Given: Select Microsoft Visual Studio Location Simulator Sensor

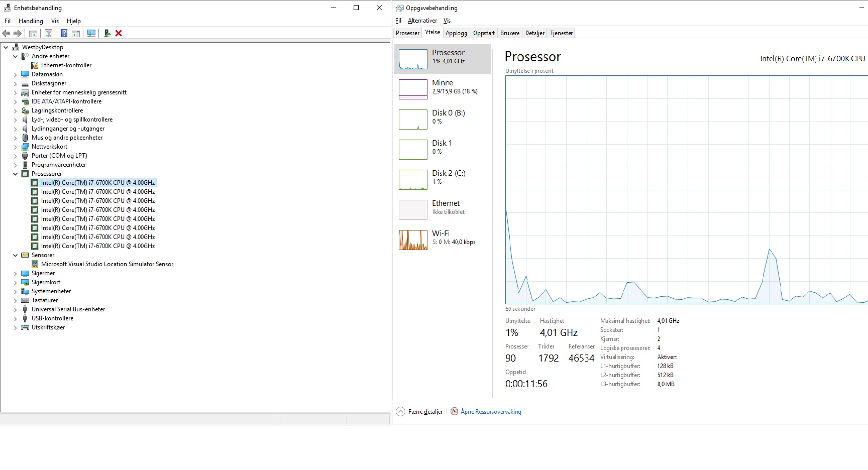Looking at the screenshot, I should pos(107,264).
